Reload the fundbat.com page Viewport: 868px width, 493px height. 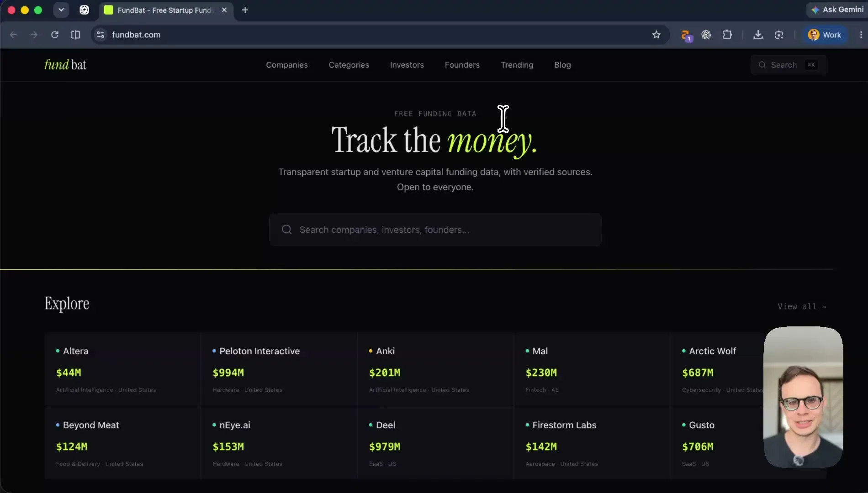click(x=55, y=35)
